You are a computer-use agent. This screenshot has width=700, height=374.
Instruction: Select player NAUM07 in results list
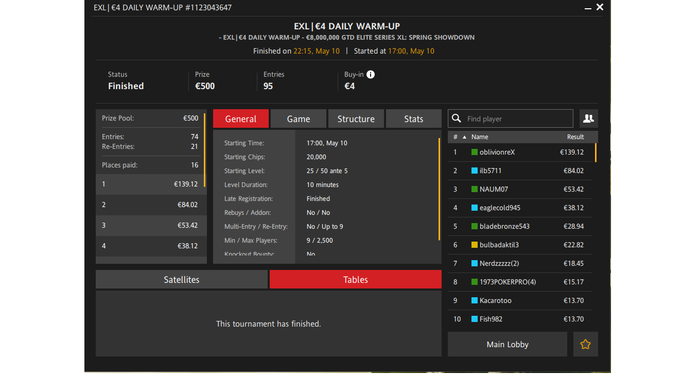point(520,189)
